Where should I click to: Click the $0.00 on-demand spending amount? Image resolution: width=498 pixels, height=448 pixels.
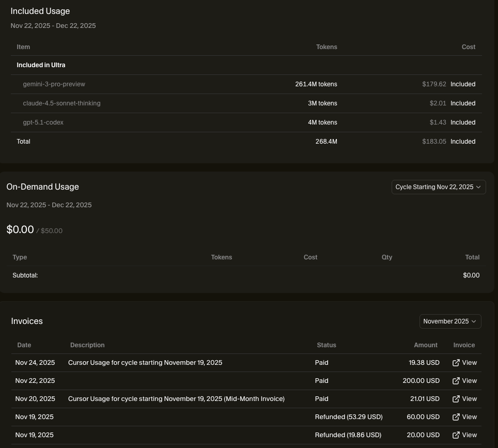[20, 230]
